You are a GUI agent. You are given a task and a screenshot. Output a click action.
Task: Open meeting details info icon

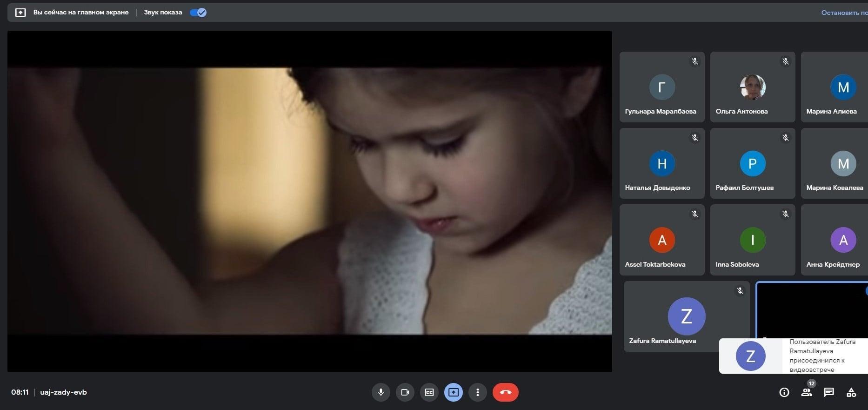(x=784, y=392)
